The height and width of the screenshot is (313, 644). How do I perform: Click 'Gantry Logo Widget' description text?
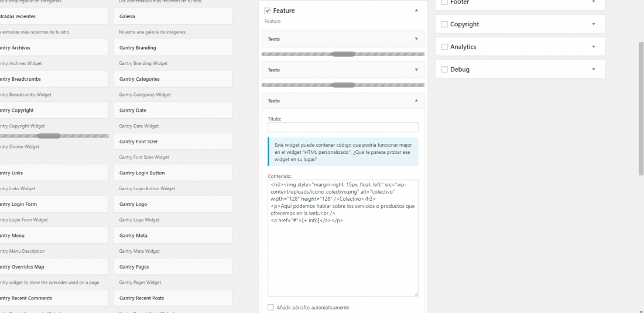(139, 220)
